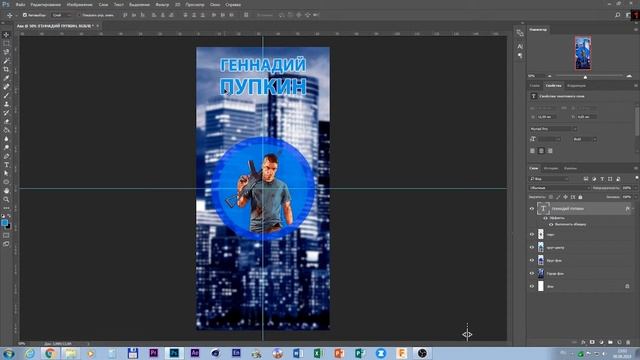Hide the Геннадий Пупкин text layer
Image resolution: width=640 pixels, height=360 pixels.
pos(532,209)
